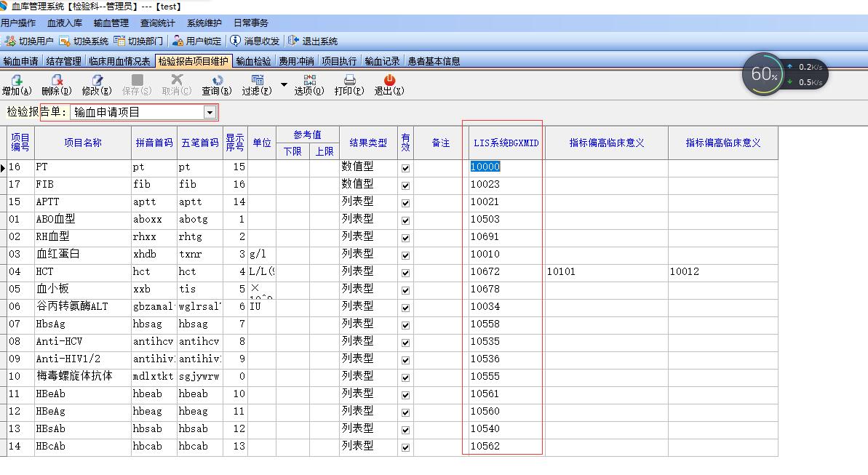This screenshot has width=868, height=475.
Task: Open the 血液入库 menu
Action: click(65, 23)
